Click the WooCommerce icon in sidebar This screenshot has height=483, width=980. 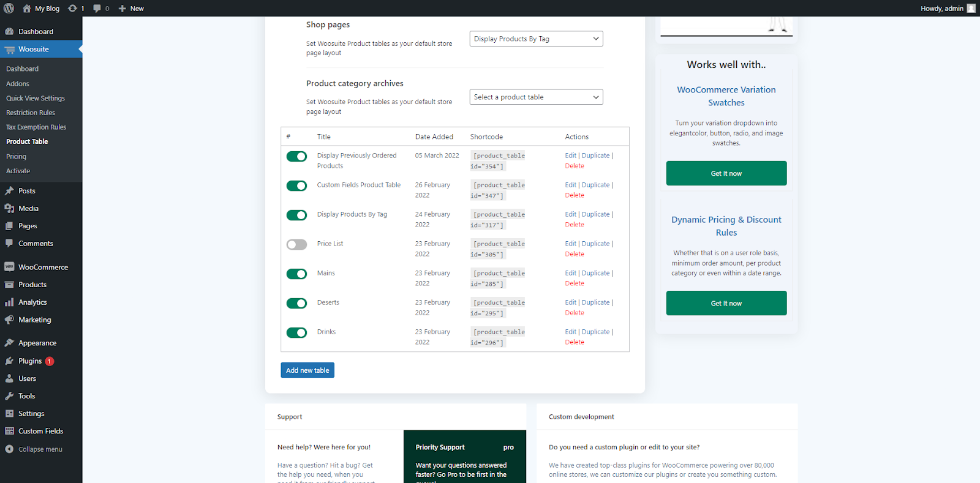[9, 267]
